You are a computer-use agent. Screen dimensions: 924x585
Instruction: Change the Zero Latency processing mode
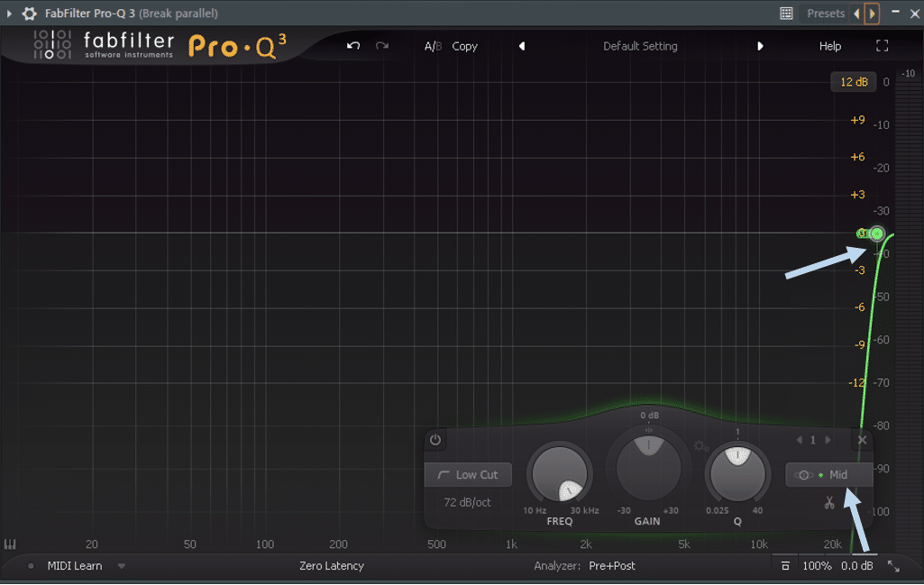pyautogui.click(x=332, y=566)
